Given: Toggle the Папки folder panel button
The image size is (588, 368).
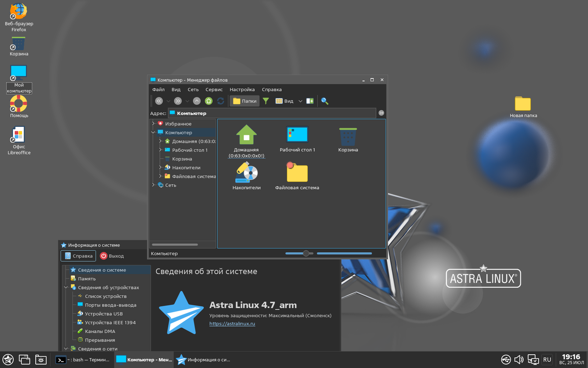Looking at the screenshot, I should tap(245, 101).
